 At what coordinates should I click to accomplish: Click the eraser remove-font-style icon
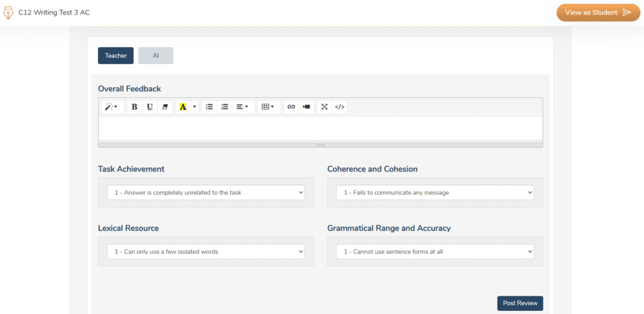(x=165, y=107)
